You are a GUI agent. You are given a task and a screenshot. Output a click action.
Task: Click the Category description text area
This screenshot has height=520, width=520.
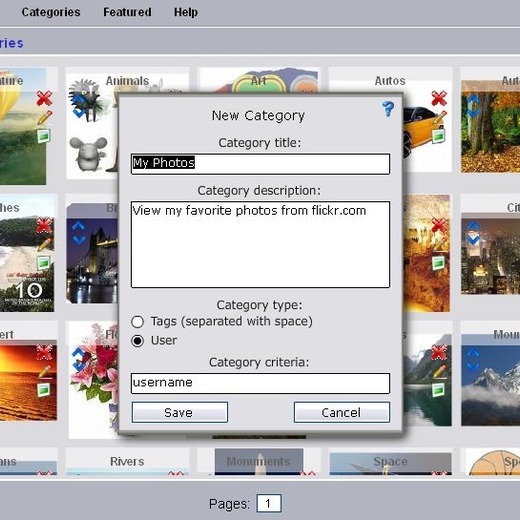[260, 244]
